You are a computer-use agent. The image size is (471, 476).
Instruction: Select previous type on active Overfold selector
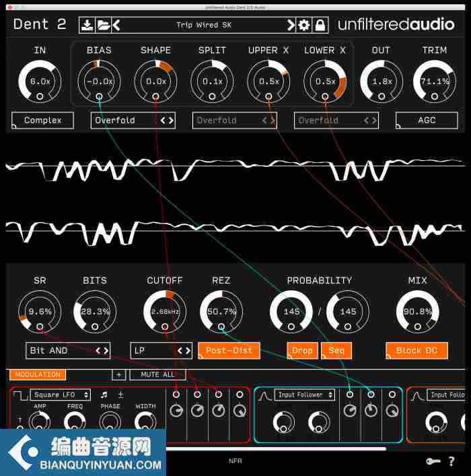tap(163, 121)
